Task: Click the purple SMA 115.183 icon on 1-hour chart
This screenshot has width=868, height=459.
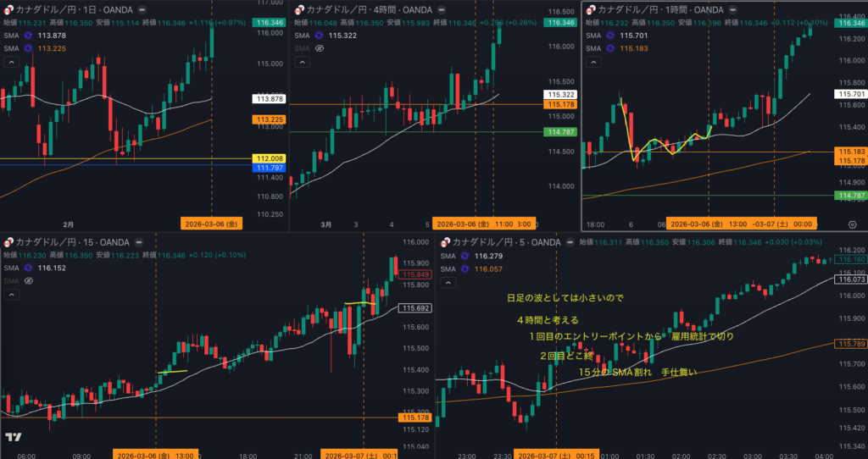Action: point(610,48)
